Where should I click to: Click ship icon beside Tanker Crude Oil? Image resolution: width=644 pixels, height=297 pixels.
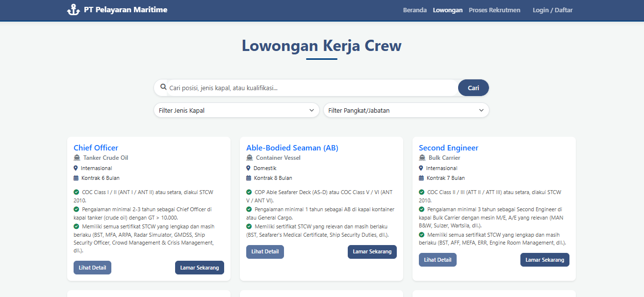77,158
